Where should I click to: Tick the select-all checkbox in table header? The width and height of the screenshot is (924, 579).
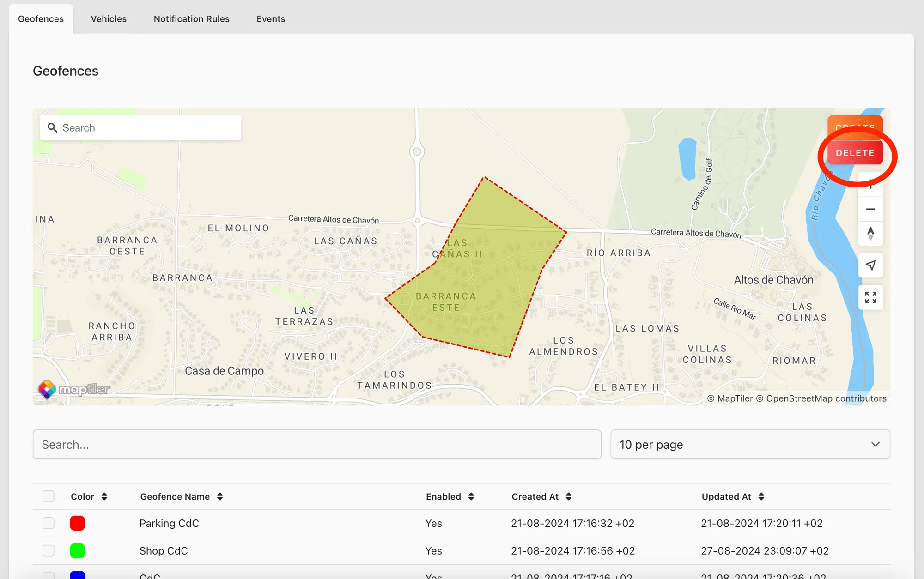(x=49, y=496)
